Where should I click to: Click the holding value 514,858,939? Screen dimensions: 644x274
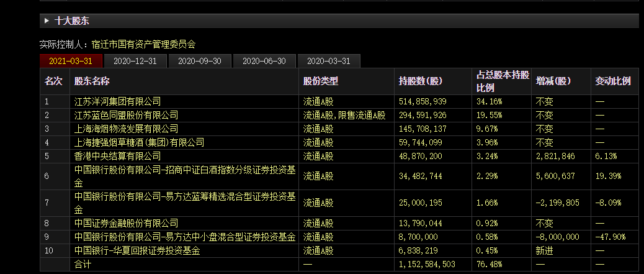point(423,101)
